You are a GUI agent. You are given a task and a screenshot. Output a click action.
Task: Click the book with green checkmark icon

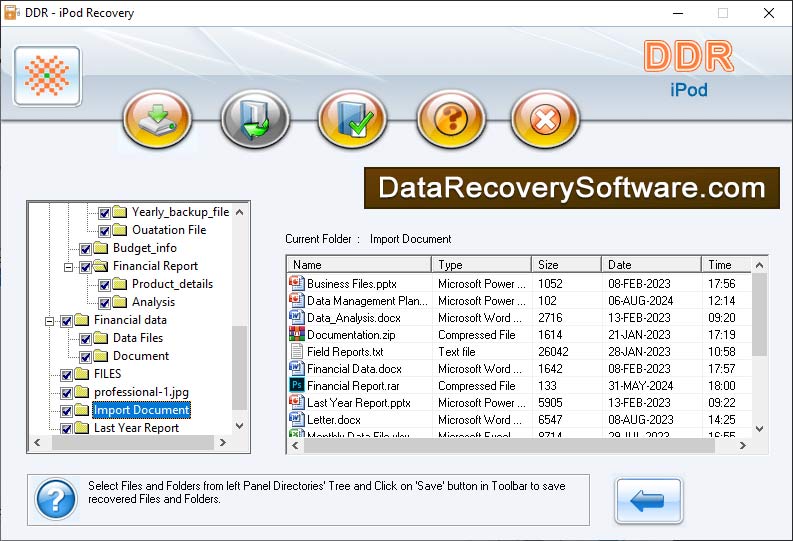(352, 120)
